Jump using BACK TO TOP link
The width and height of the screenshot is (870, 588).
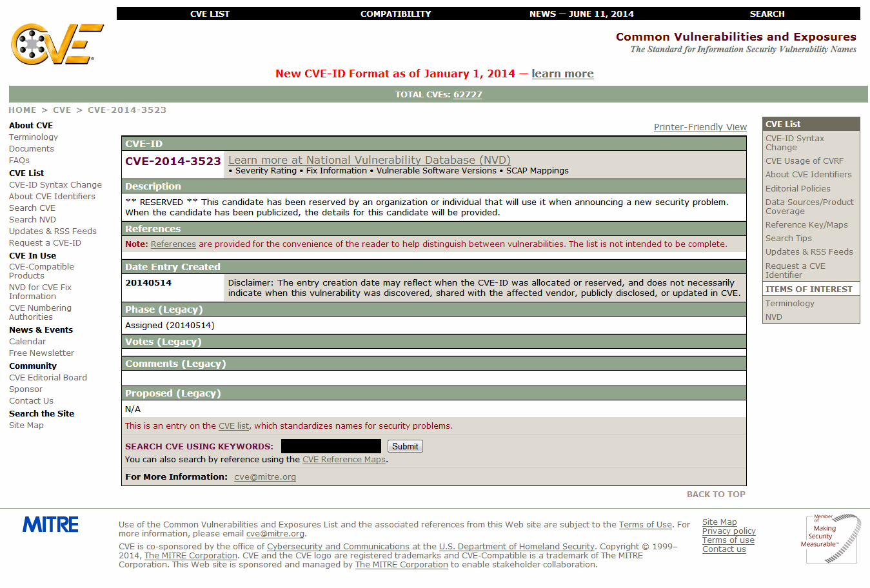click(x=716, y=495)
